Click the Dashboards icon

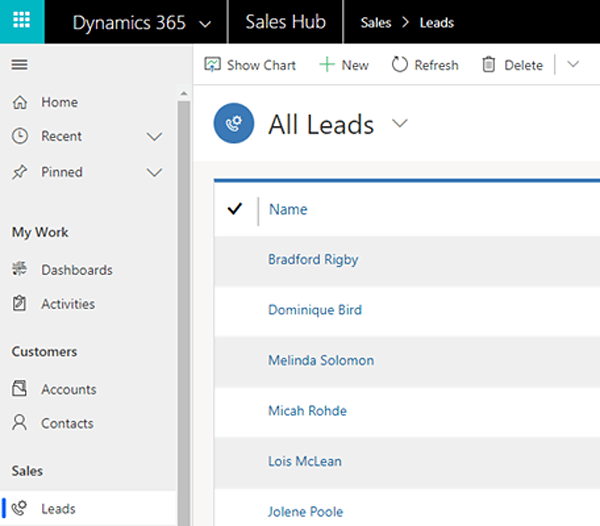click(x=20, y=269)
